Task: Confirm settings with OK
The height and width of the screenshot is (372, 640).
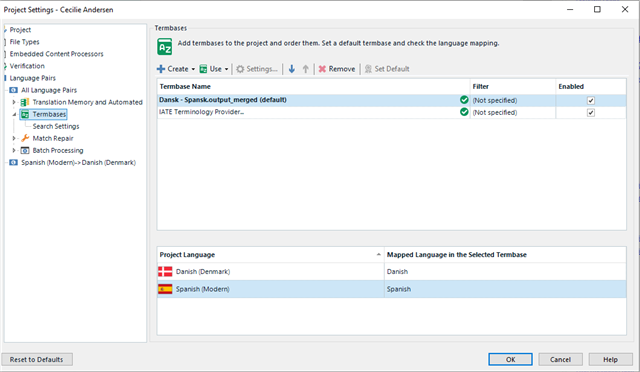Action: coord(510,359)
